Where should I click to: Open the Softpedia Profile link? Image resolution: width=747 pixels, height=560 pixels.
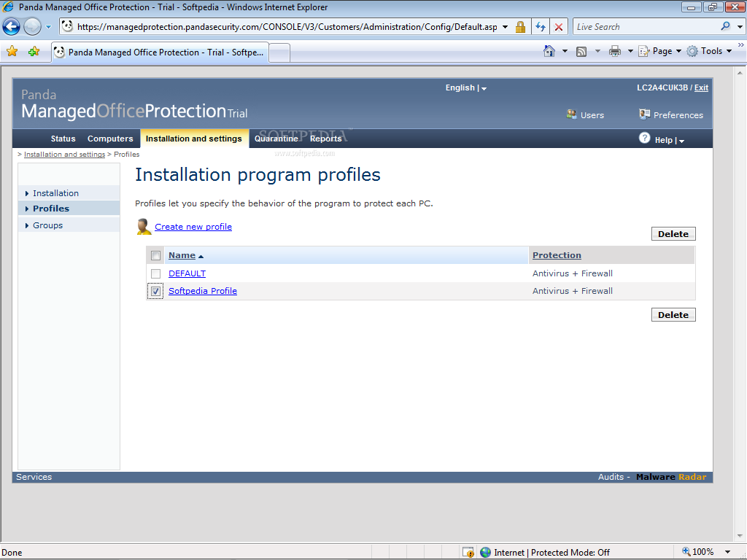[203, 291]
